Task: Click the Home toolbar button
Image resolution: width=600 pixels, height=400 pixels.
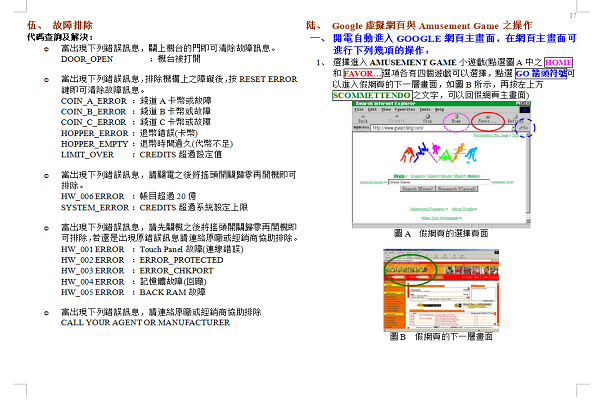Action: click(456, 119)
